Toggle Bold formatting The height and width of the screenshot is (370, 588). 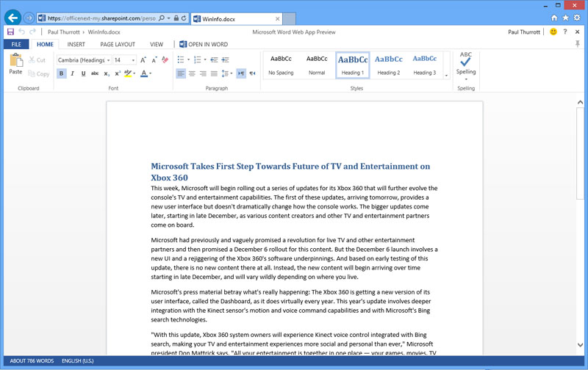(62, 73)
